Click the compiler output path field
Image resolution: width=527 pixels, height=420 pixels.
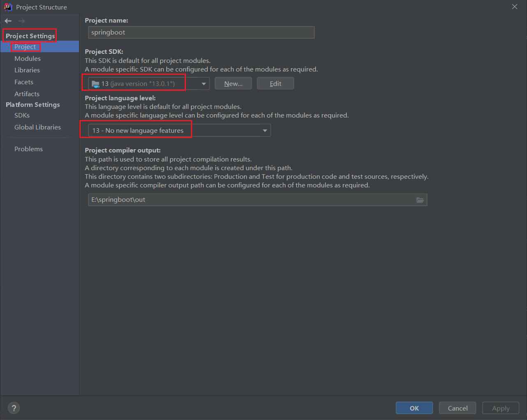(258, 200)
